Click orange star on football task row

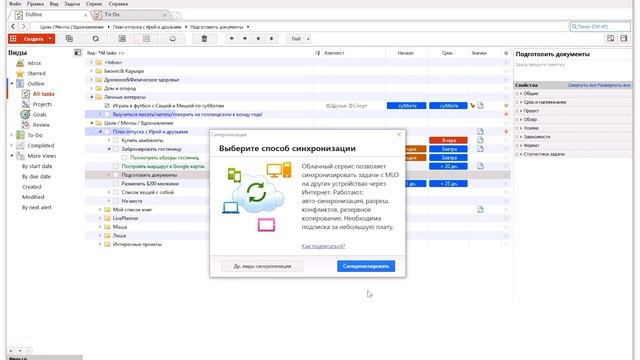coord(506,106)
